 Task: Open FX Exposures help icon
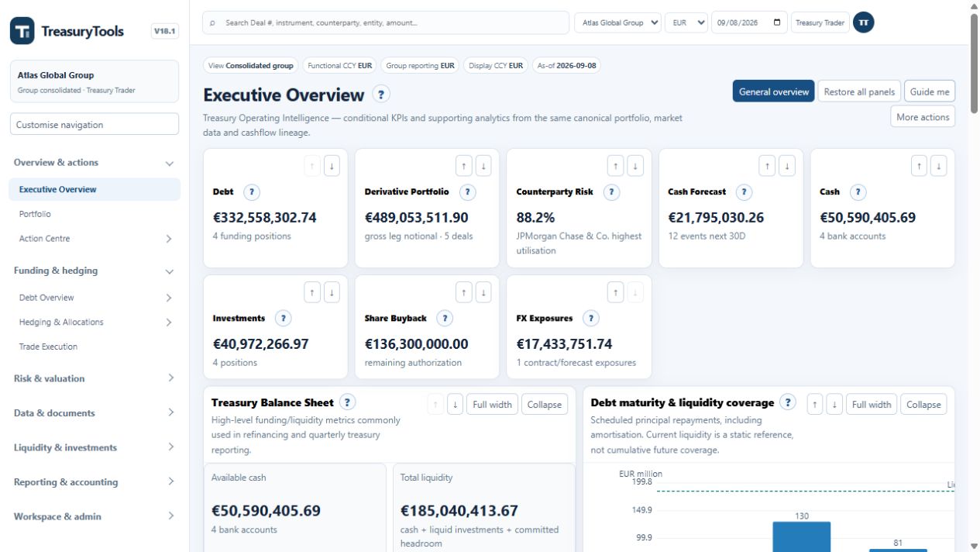[x=590, y=319]
